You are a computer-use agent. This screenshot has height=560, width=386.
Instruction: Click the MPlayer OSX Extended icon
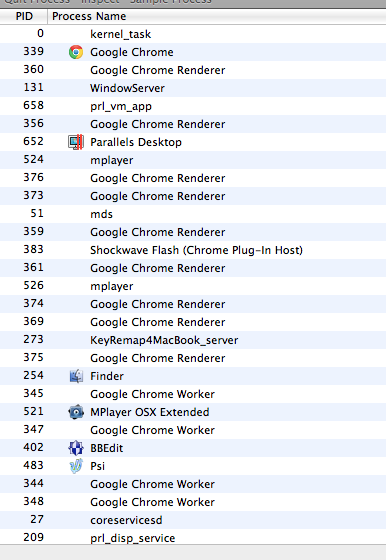pos(76,412)
